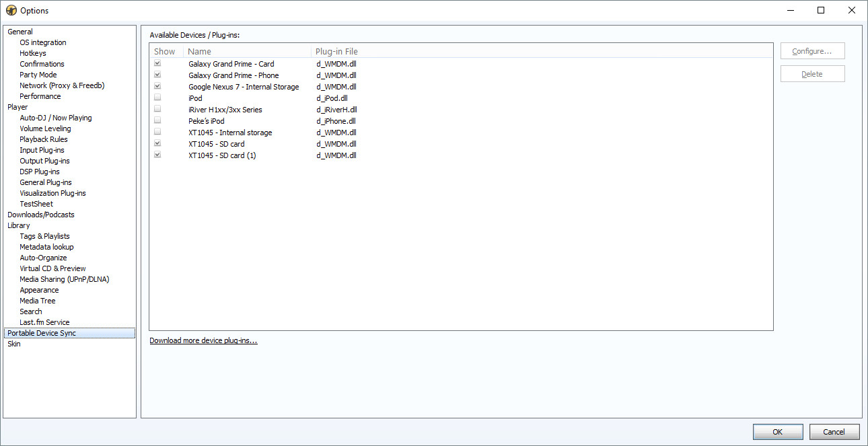Viewport: 868px width, 446px height.
Task: Select Downloads/Podcasts in the options tree
Action: pyautogui.click(x=41, y=215)
